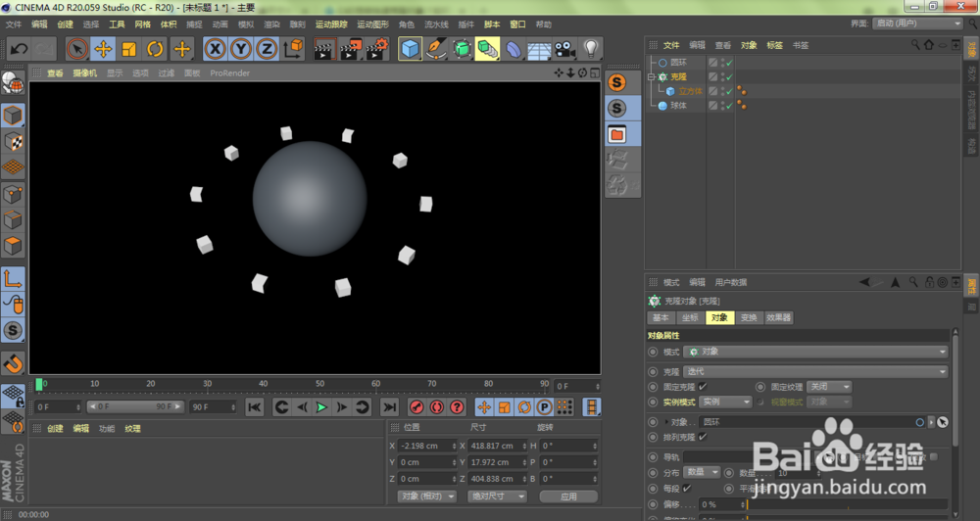Collapse the 克隆 object tree node
The image size is (980, 521).
(651, 76)
